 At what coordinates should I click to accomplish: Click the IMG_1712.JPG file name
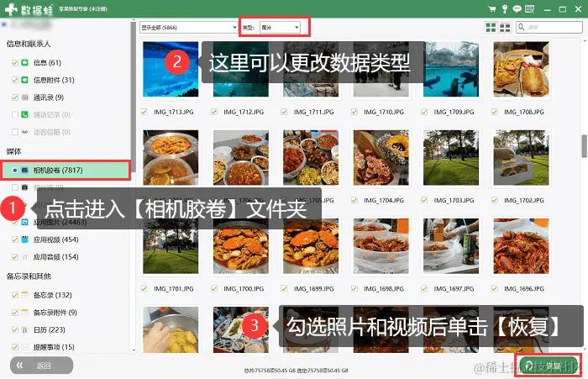point(244,112)
